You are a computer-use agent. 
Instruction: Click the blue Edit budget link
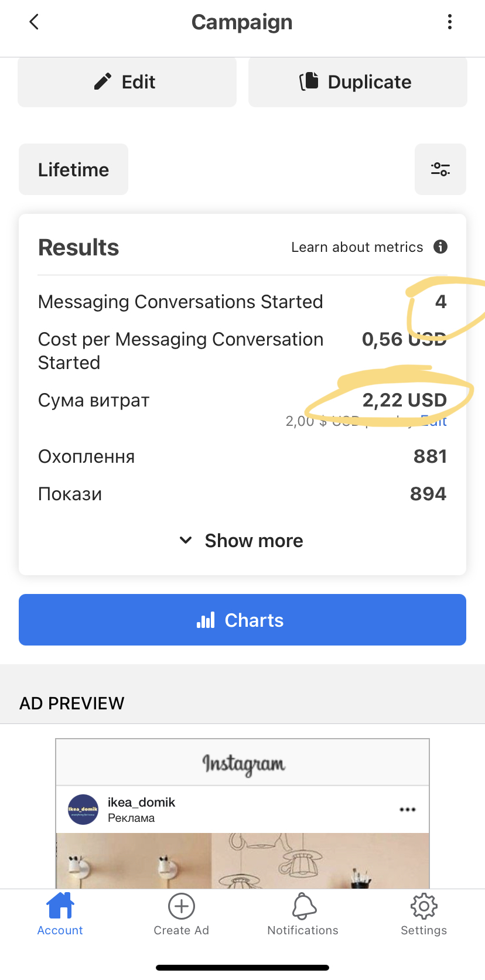(434, 421)
